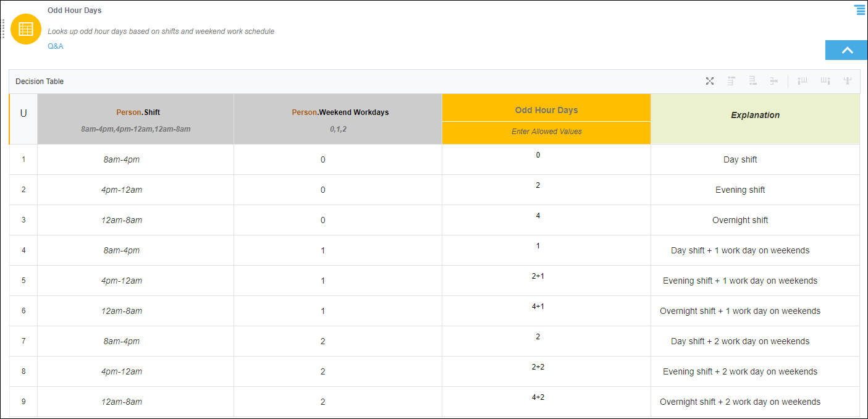Click the insert column left icon
The image size is (868, 419).
[x=803, y=81]
